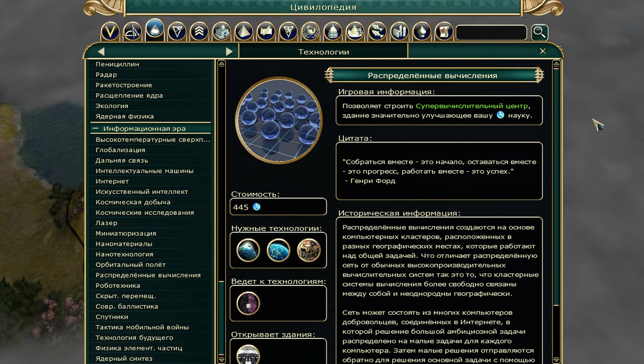Open the compass Game Concepts icon
The height and width of the screenshot is (364, 644).
pos(132,32)
